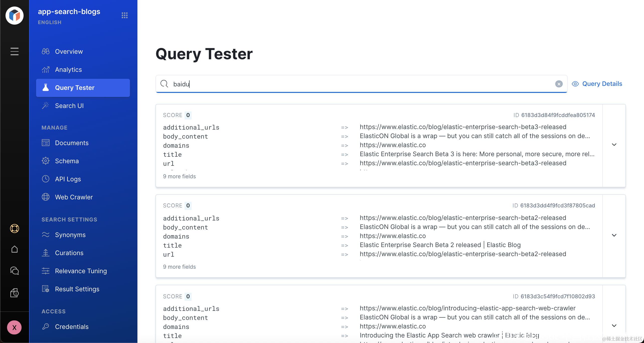Image resolution: width=644 pixels, height=343 pixels.
Task: Go to Web Crawler page
Action: (74, 197)
